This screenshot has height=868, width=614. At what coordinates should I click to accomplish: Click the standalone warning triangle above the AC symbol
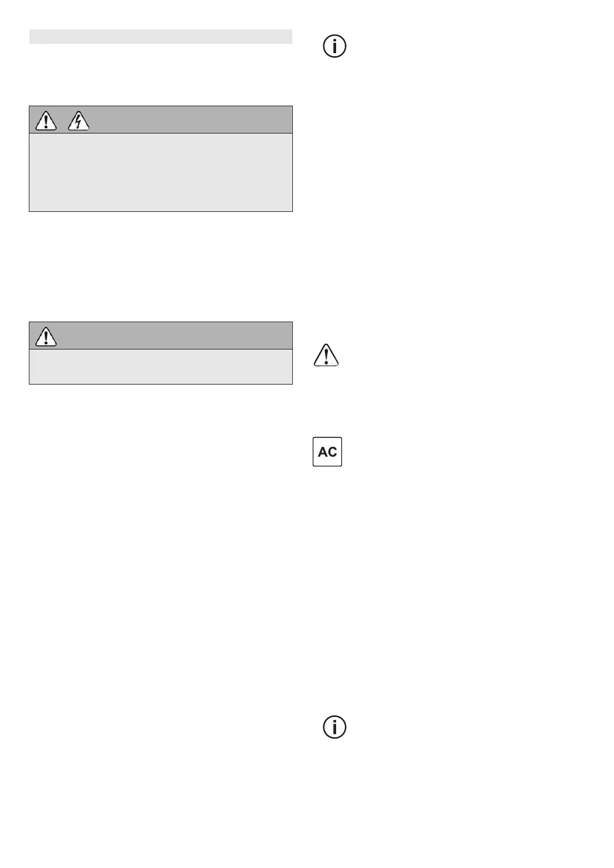326,356
